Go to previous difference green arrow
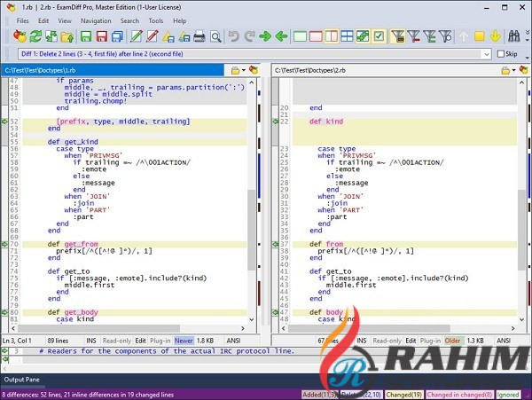Screen dimensions: 532x400 coord(281,36)
